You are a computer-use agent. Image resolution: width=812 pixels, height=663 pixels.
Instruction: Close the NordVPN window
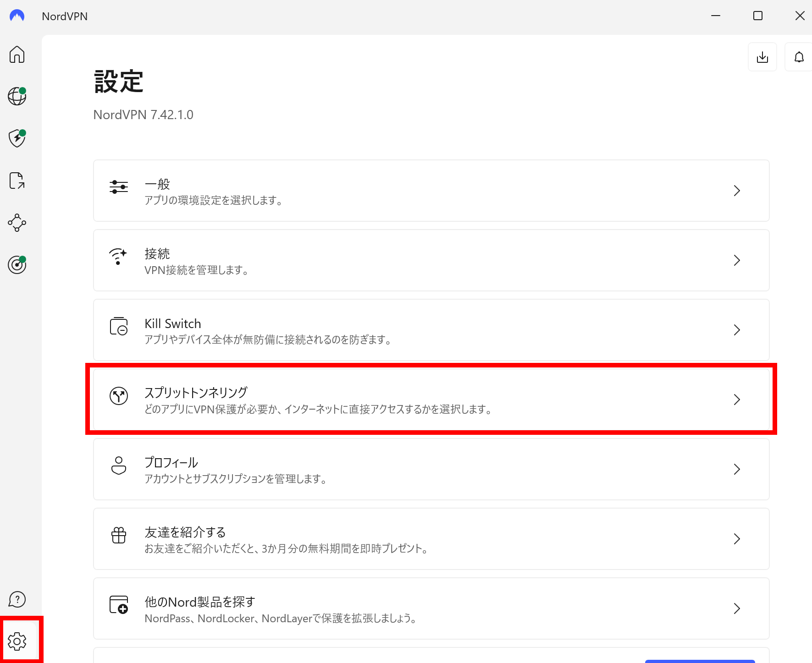[x=800, y=16]
